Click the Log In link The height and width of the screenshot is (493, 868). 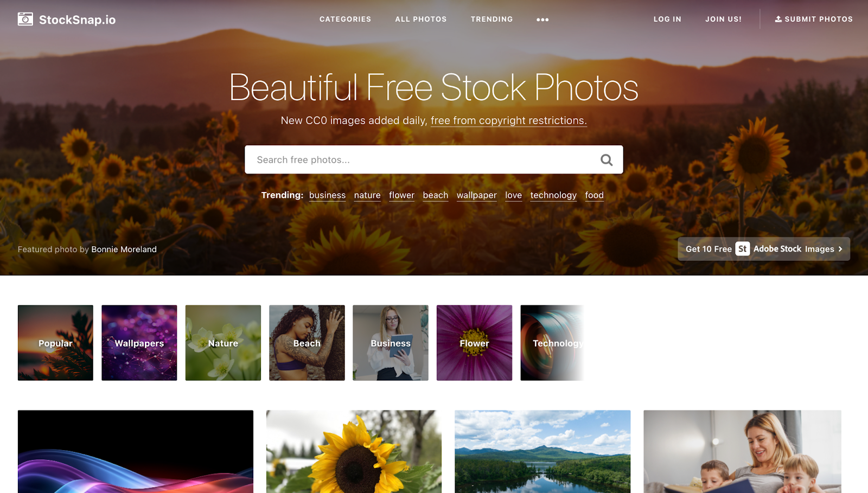(667, 19)
